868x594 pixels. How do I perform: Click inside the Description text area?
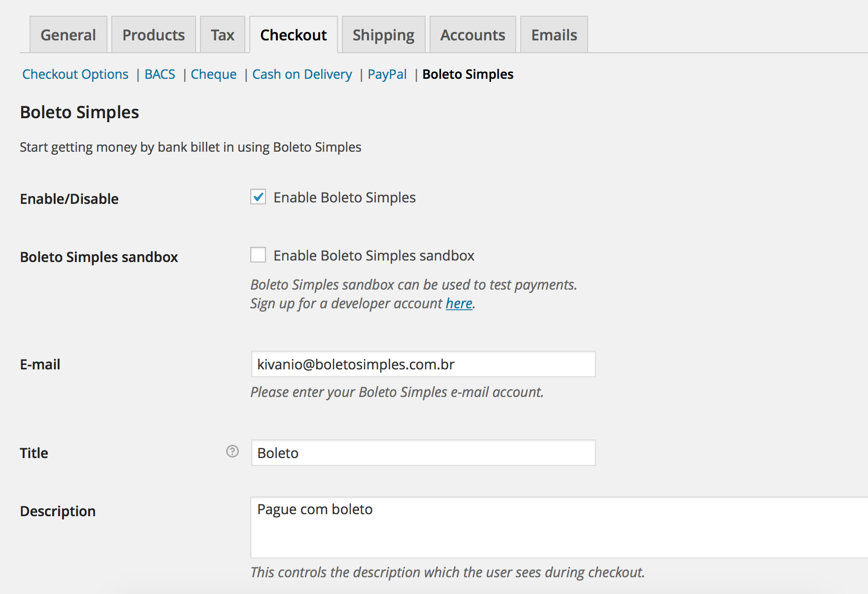click(x=559, y=527)
